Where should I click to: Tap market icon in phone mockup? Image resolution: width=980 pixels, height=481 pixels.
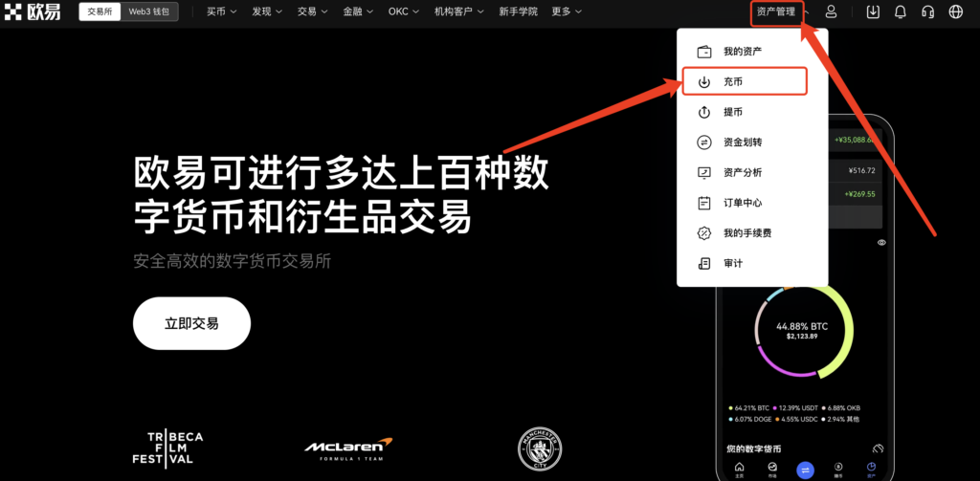point(772,469)
